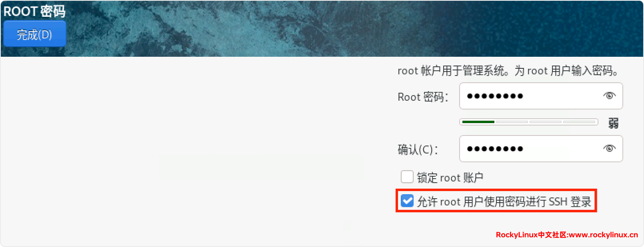Show the 确认(C) password via eye icon
The image size is (644, 247).
coord(609,148)
